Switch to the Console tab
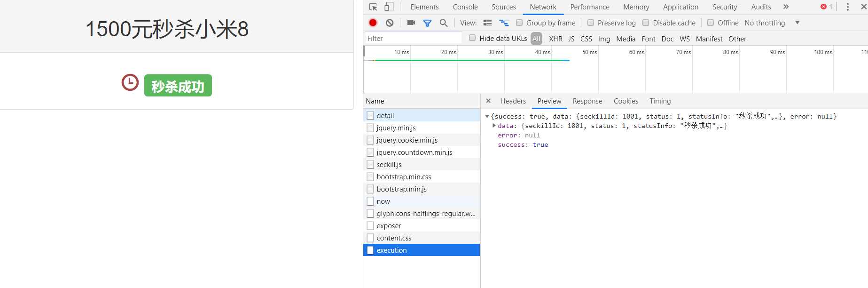The image size is (868, 288). (x=465, y=7)
